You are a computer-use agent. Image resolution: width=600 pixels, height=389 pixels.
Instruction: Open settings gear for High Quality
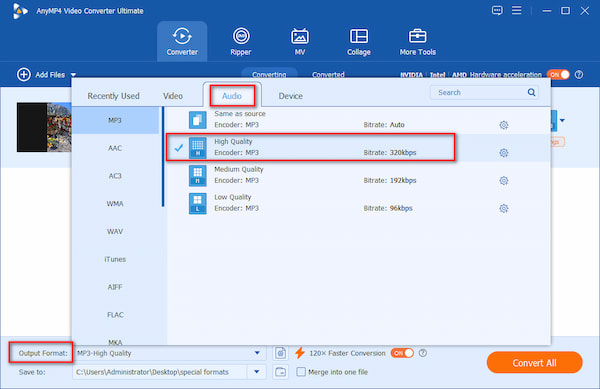(504, 153)
